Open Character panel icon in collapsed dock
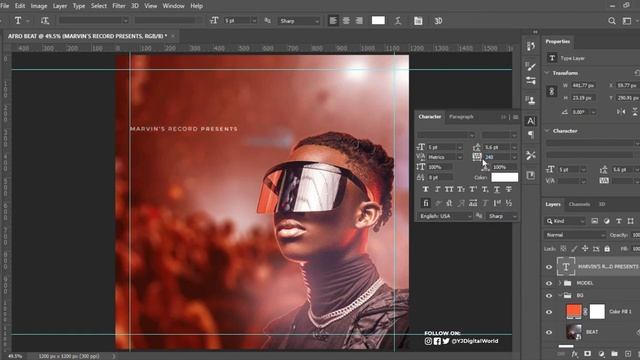 (x=531, y=121)
